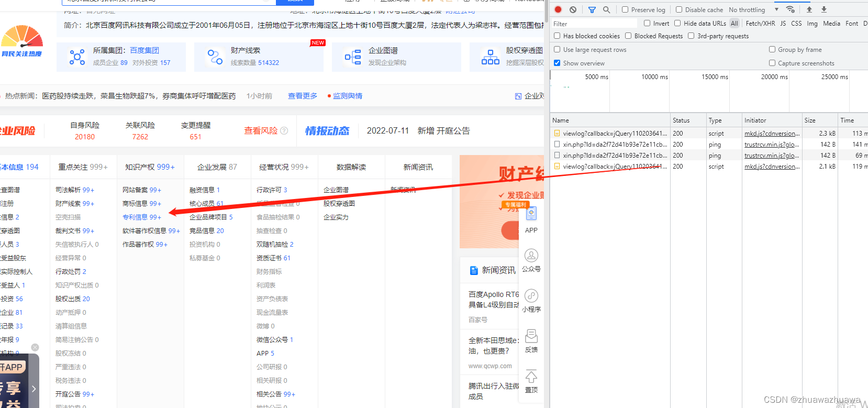
Task: Click the 新闻资讯 panel document icon
Action: pos(474,270)
